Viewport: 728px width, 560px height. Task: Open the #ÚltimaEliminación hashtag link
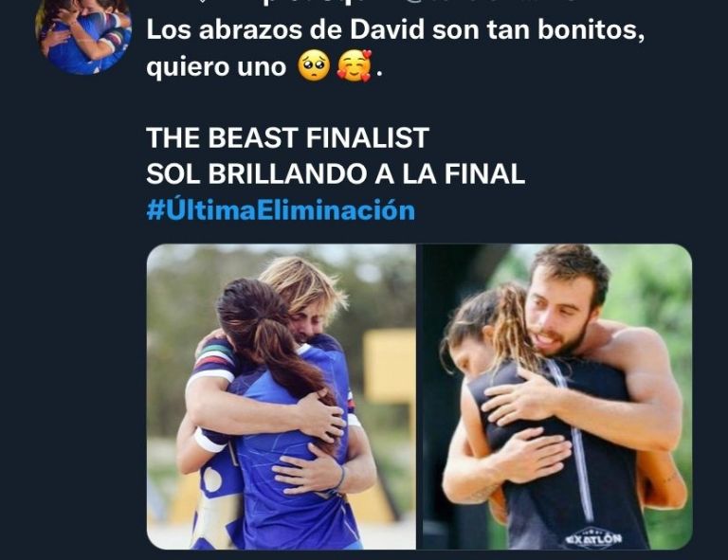click(281, 209)
